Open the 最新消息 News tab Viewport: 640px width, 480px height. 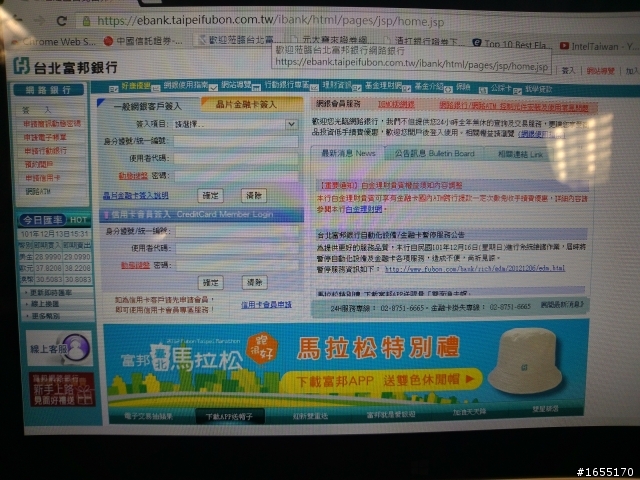click(348, 153)
